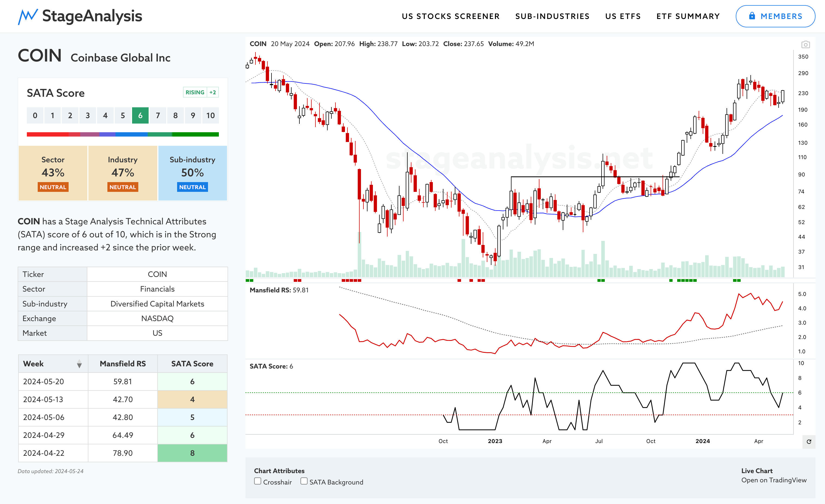The image size is (825, 504).
Task: Select the 2024-04-22 week cell
Action: (x=53, y=453)
